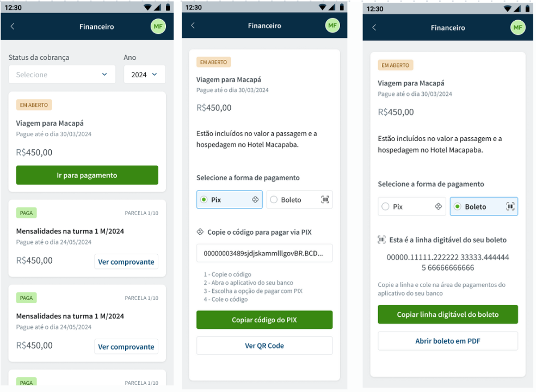
Task: Select Boleto radio option in middle screen
Action: coord(299,199)
